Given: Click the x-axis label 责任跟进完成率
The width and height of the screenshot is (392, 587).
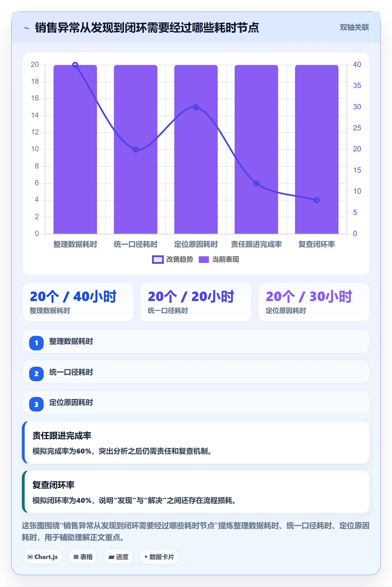Looking at the screenshot, I should pos(256,244).
